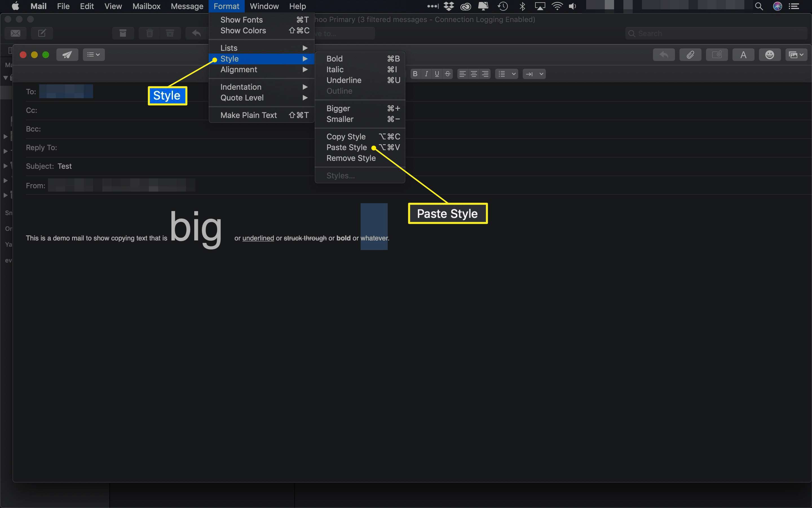
Task: Click the volume menu bar icon
Action: point(572,6)
